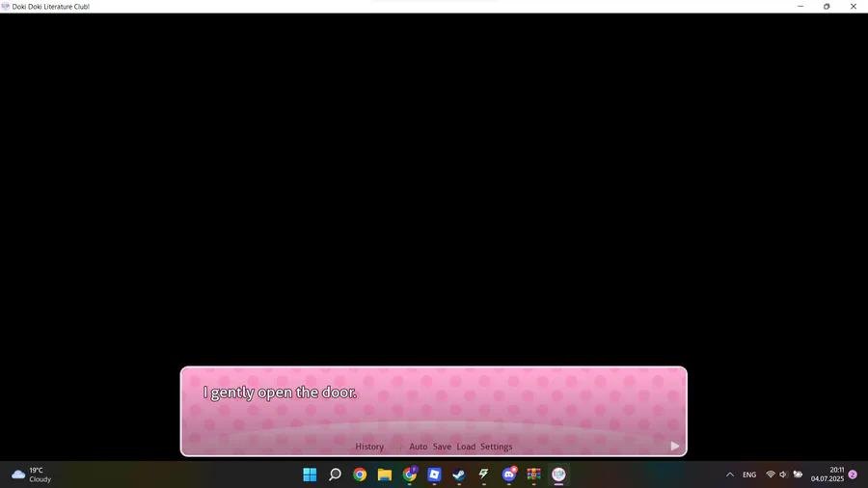Close the Doki Doki Literature Club window
Screen dimensions: 868x488
(x=854, y=7)
